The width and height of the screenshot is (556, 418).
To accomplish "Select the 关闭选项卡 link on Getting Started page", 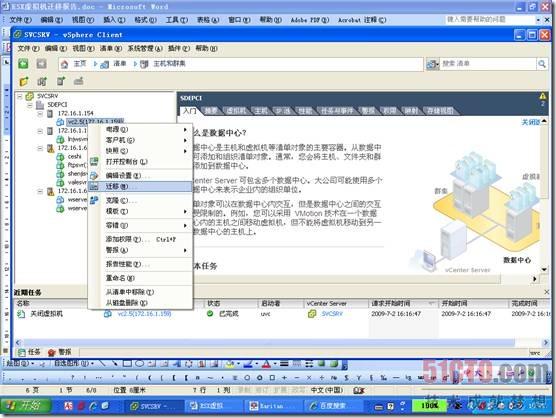I will pos(530,122).
